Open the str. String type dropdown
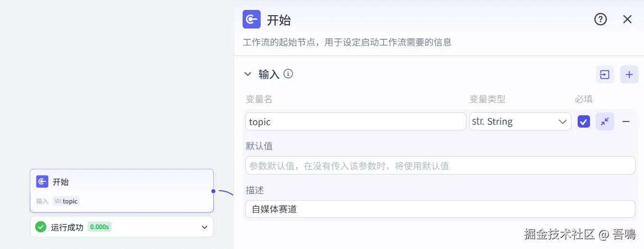644x249 pixels. [x=520, y=121]
